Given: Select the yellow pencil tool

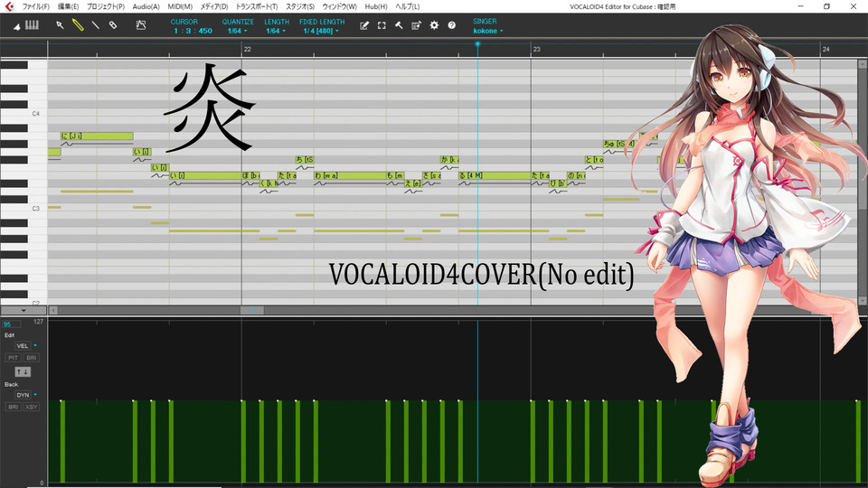Looking at the screenshot, I should click(x=78, y=25).
